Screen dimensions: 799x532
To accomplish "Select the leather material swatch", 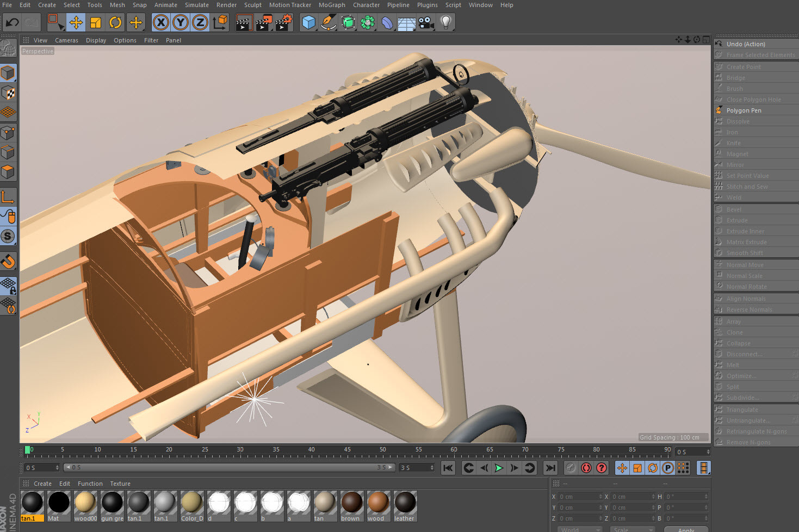I will (405, 506).
